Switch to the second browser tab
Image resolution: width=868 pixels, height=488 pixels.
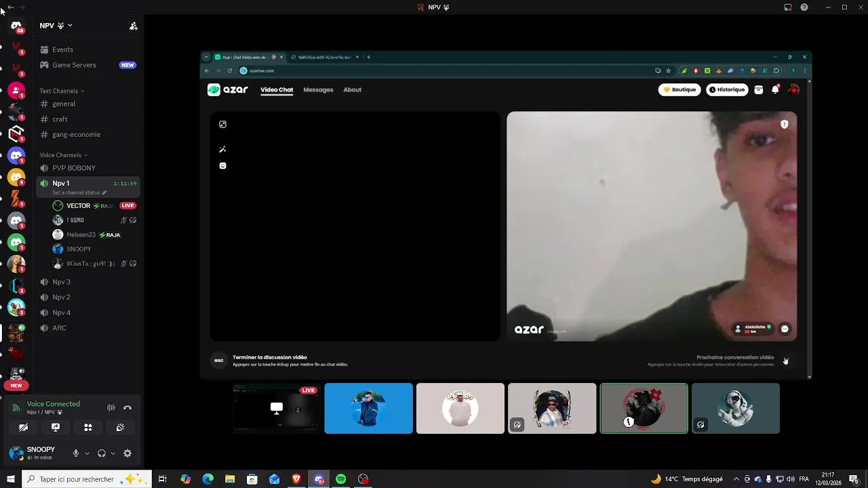tap(325, 57)
